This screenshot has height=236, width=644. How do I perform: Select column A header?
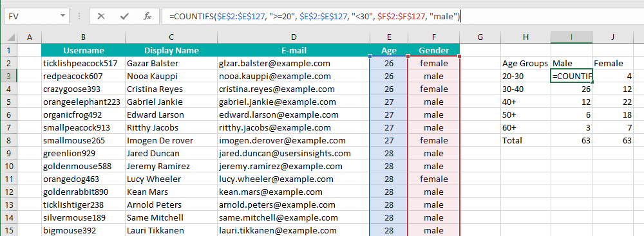click(29, 37)
